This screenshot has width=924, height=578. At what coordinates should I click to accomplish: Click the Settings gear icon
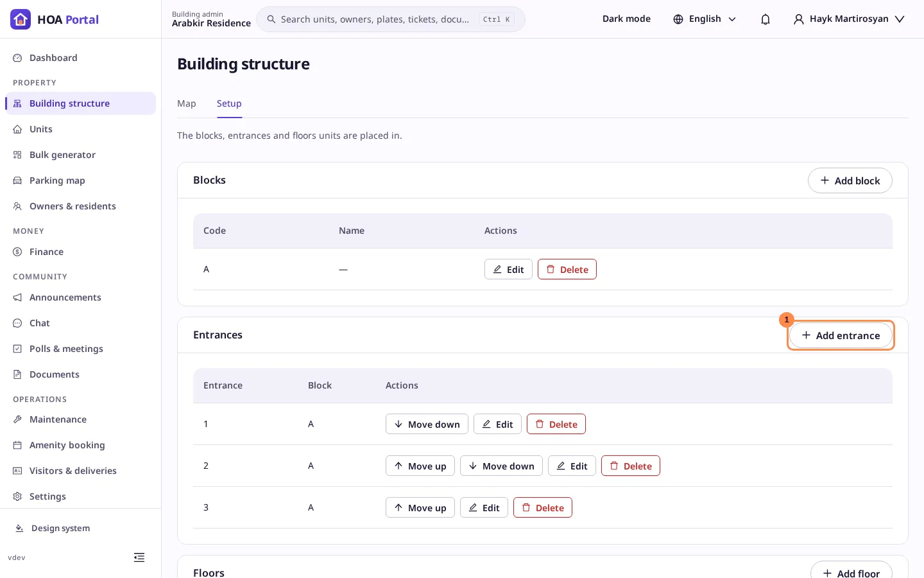tap(17, 496)
